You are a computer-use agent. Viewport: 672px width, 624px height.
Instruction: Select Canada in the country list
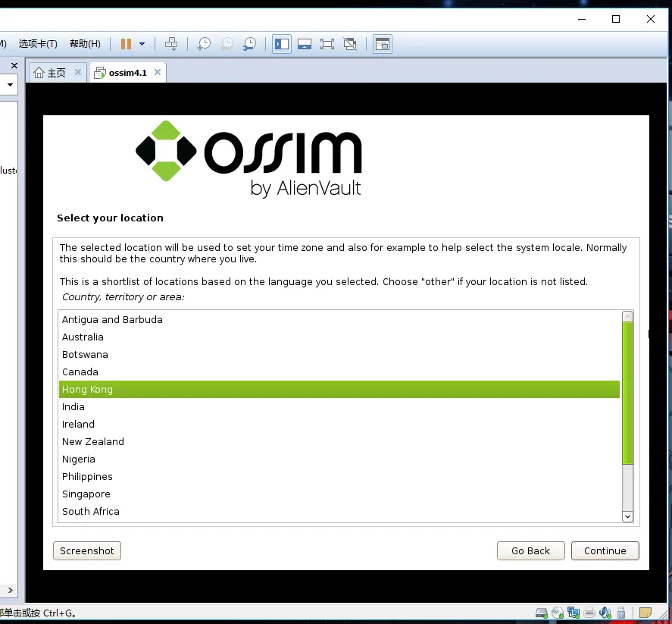pyautogui.click(x=339, y=372)
